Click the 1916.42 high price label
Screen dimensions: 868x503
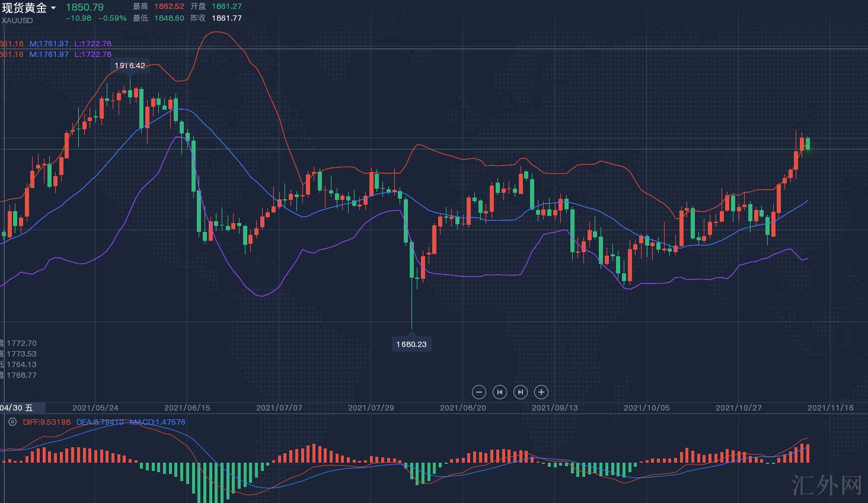pos(129,66)
